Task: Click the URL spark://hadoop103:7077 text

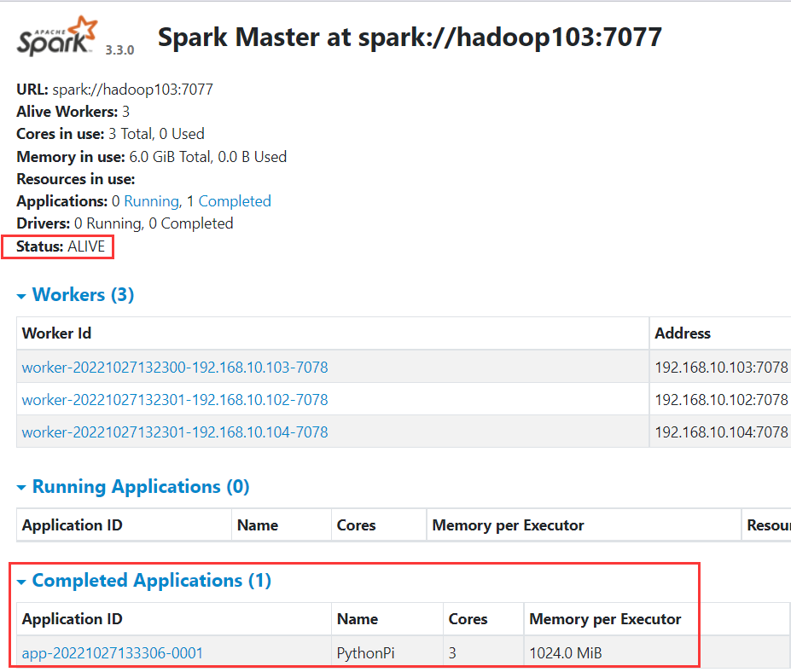Action: (x=114, y=90)
